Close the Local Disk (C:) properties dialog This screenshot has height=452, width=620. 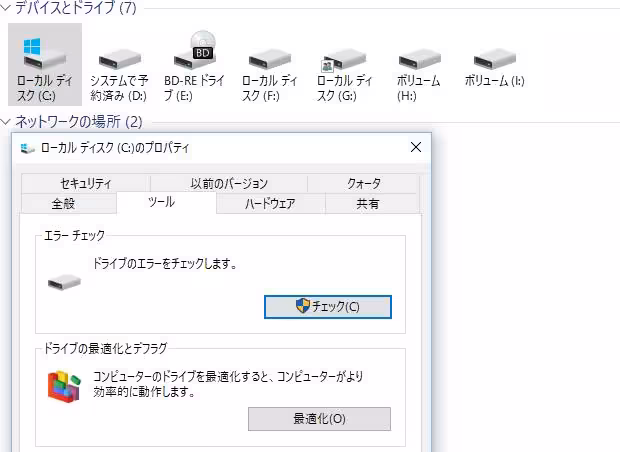tap(416, 148)
